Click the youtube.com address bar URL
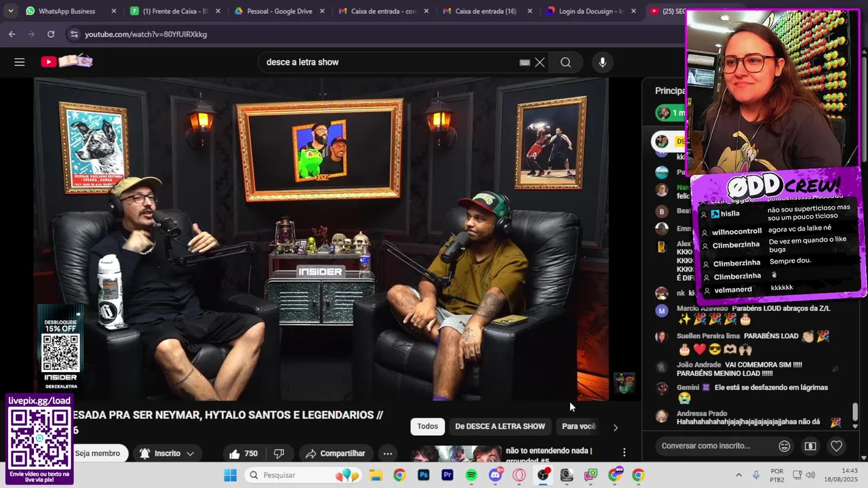 146,34
